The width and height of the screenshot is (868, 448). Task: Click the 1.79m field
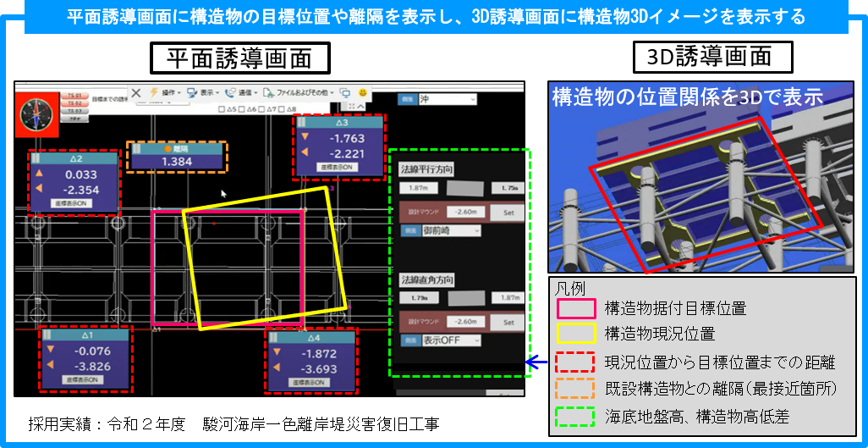[x=419, y=298]
